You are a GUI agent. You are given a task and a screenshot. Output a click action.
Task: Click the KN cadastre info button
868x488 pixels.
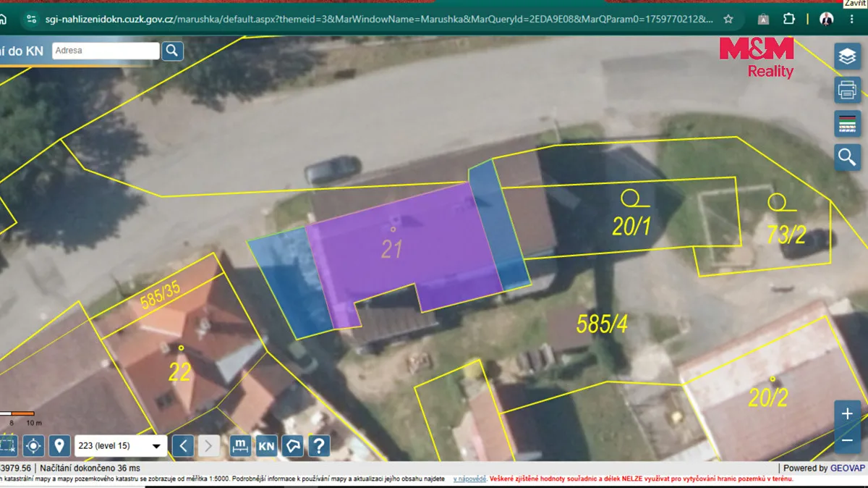tap(266, 445)
